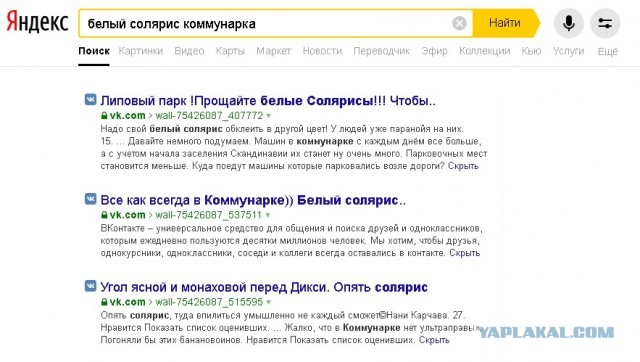Open result Угол ясной и монаховой перед Дикси
Screen dimensions: 640x362
pos(264,287)
